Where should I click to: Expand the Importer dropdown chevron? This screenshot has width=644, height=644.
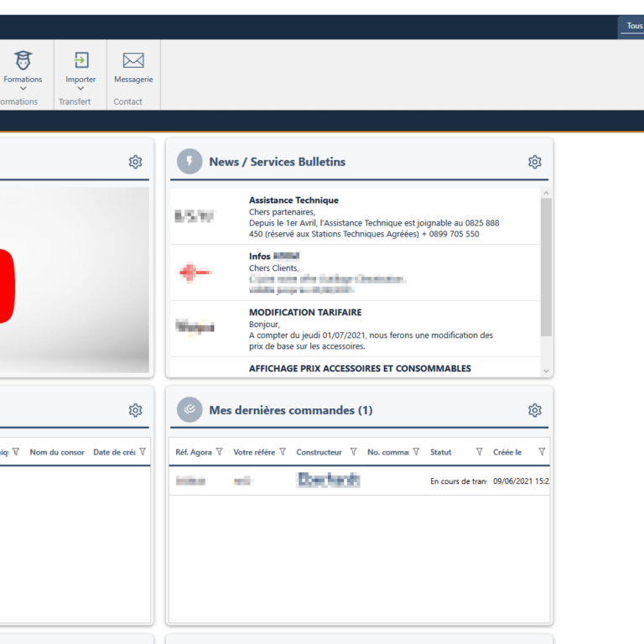[x=80, y=88]
